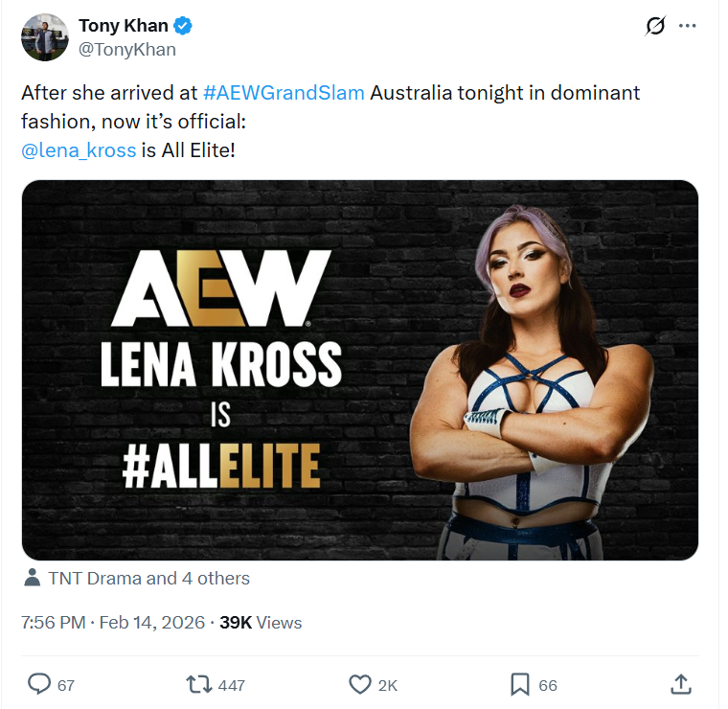Click the @TonyKhan handle
The image size is (728, 709).
coord(127,49)
